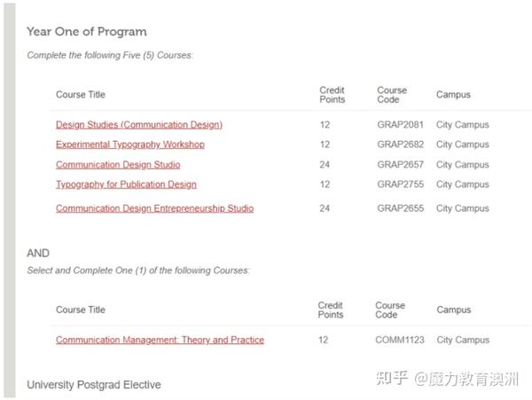
Task: Open Communication Design Entrepreneurship Studio link
Action: click(x=154, y=208)
